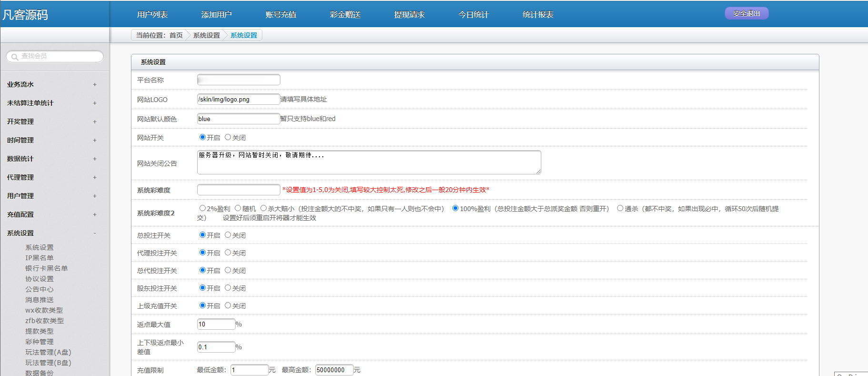The image size is (868, 376).
Task: Click the 网站LOGO path input field
Action: coord(239,99)
